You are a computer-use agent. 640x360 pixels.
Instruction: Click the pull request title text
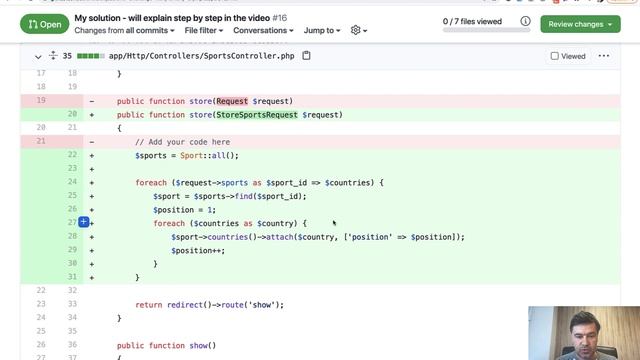pos(172,18)
